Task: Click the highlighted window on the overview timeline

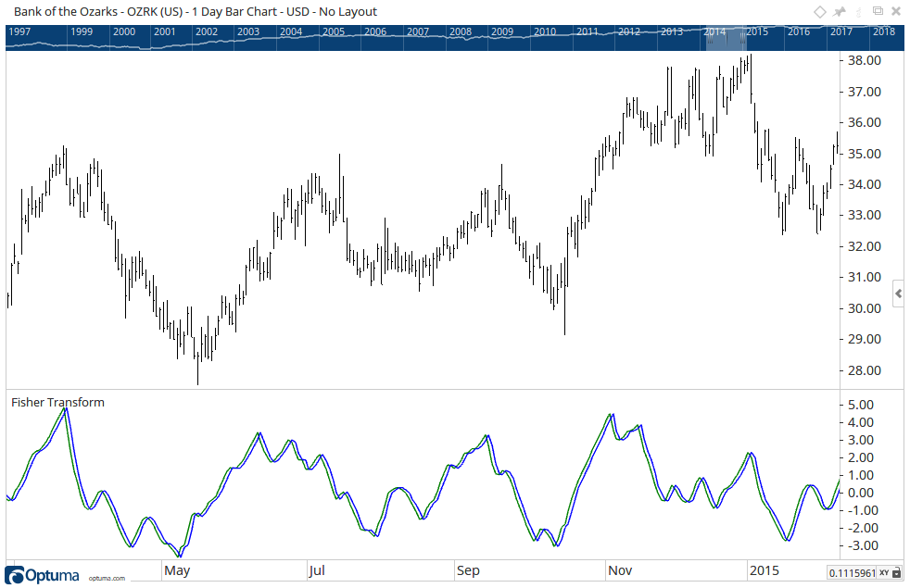Action: coord(726,38)
